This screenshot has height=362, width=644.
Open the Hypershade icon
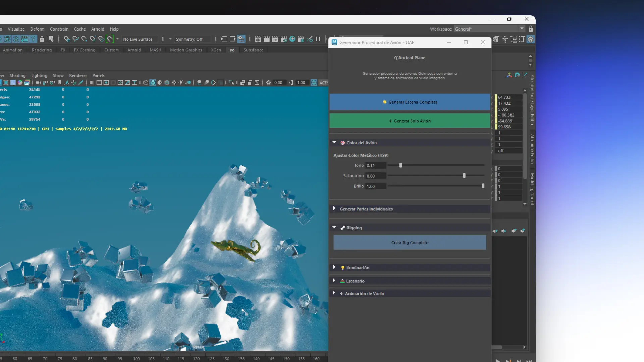[292, 39]
